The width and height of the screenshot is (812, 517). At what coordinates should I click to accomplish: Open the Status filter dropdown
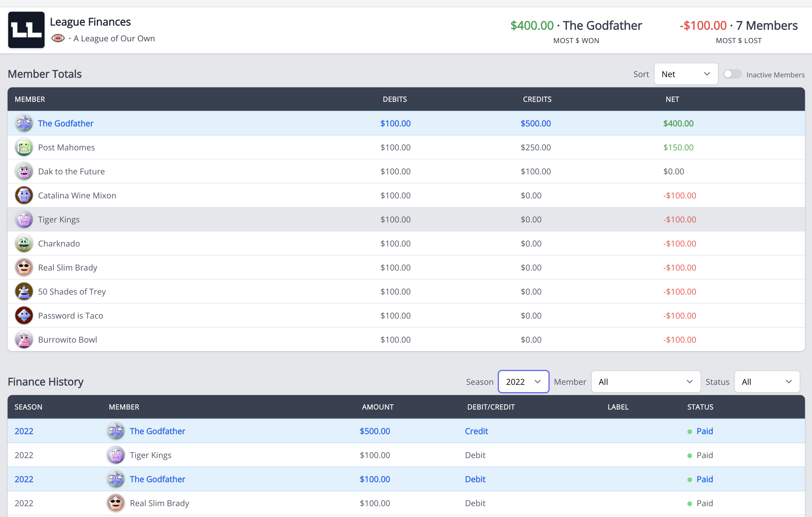(x=767, y=382)
